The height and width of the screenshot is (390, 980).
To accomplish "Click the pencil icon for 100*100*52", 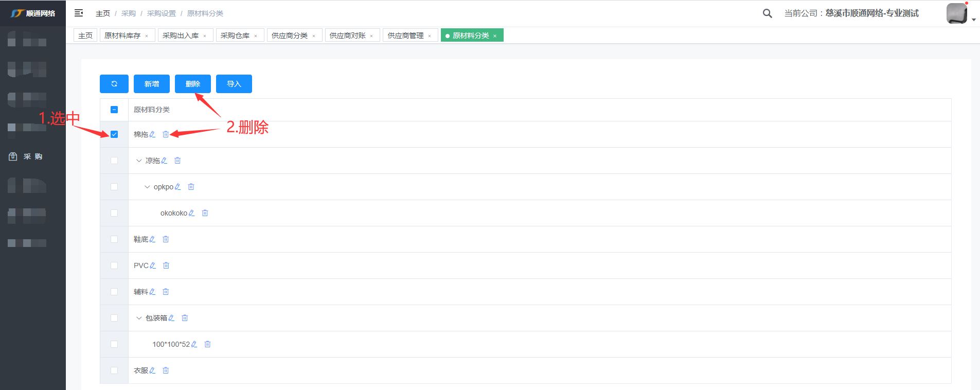I will pos(194,344).
